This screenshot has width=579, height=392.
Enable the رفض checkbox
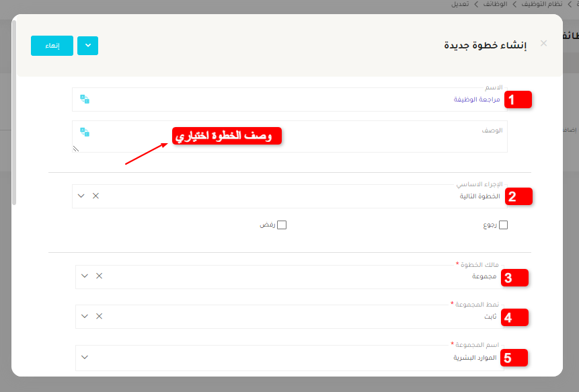(x=282, y=225)
